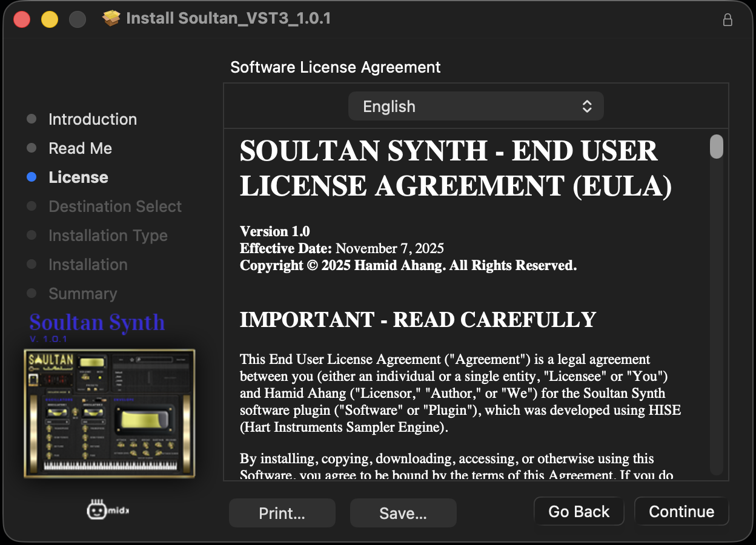This screenshot has width=756, height=545.
Task: Click the Copyright 2025 Hamid Ahang line
Action: point(408,265)
